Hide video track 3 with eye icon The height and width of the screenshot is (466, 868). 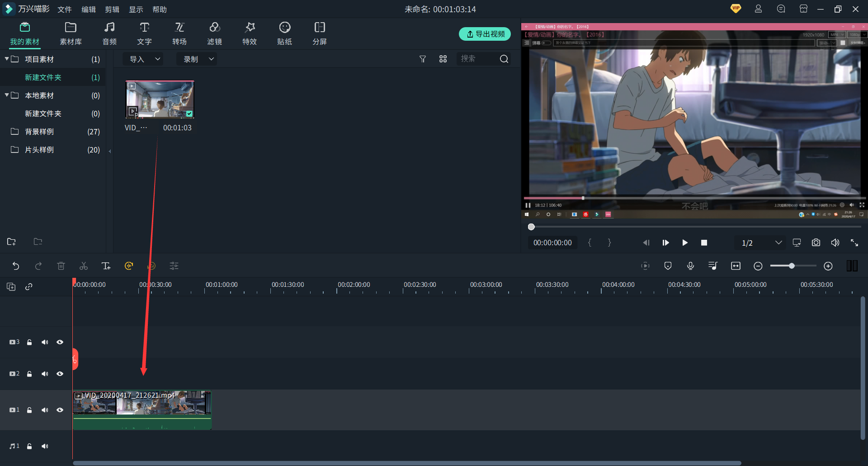tap(60, 342)
